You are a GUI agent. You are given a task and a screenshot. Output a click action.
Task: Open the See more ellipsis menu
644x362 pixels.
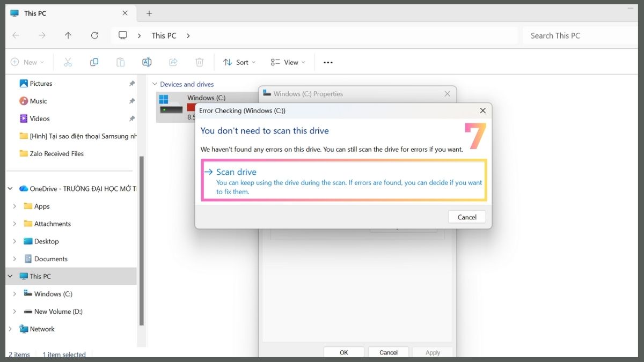tap(328, 62)
